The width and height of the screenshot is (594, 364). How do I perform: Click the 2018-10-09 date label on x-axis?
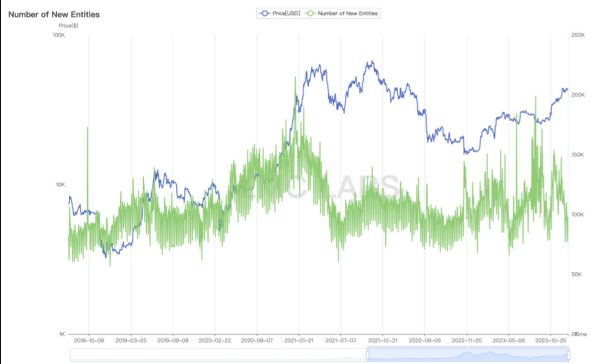88,340
